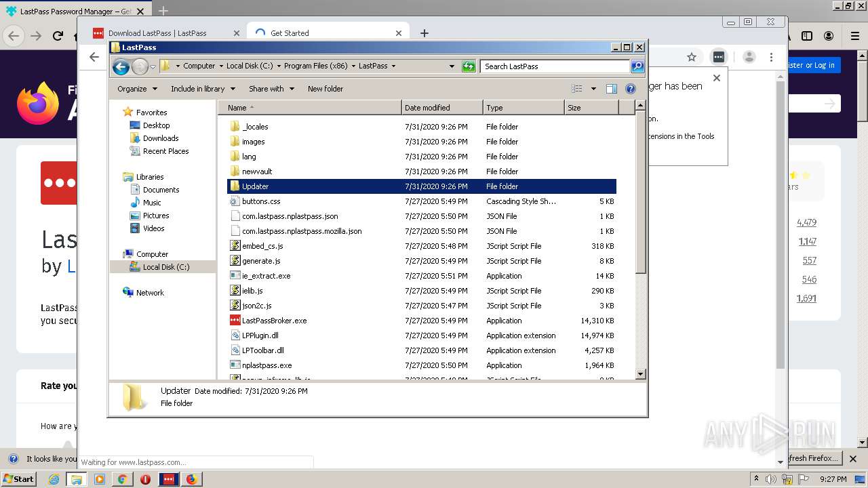Click the Explorer Forward navigation button
868x488 pixels.
tap(140, 66)
